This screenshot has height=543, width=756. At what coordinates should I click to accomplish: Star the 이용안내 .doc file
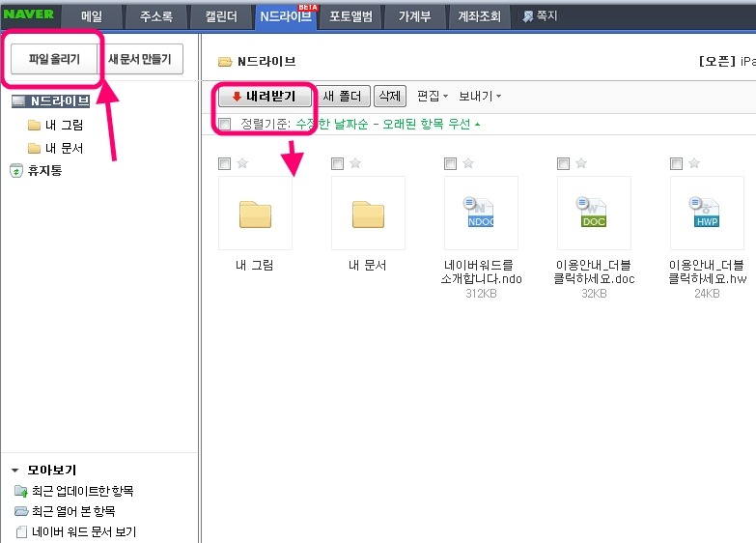click(581, 163)
